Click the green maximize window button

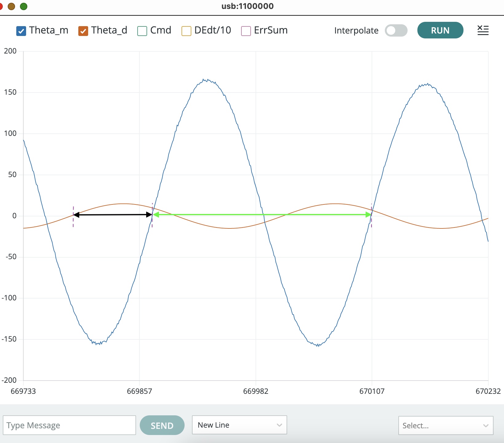tap(24, 6)
